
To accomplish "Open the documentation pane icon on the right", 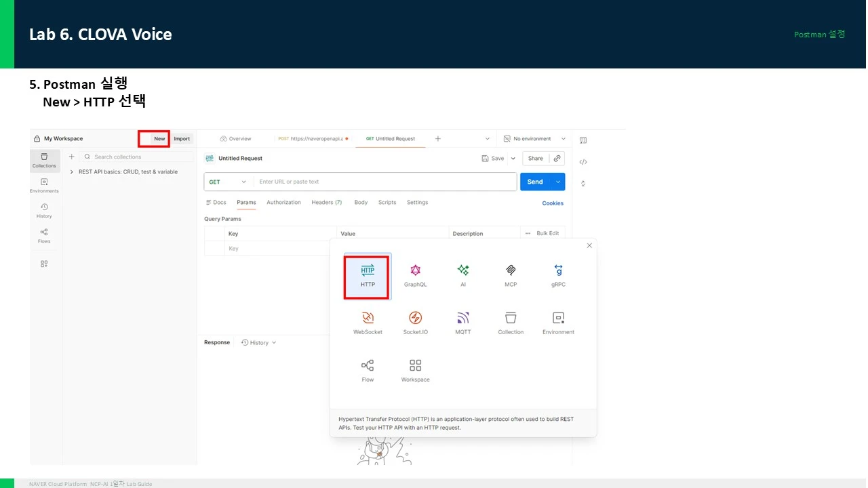I will point(583,140).
